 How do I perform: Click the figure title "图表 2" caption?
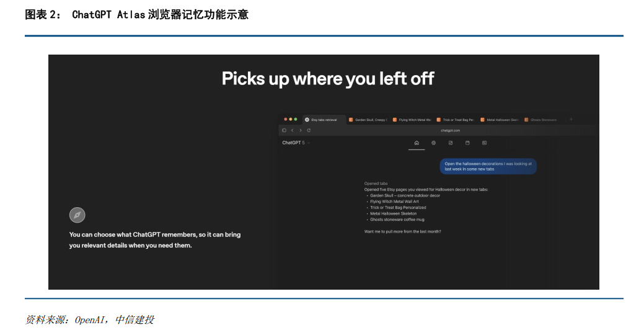136,15
